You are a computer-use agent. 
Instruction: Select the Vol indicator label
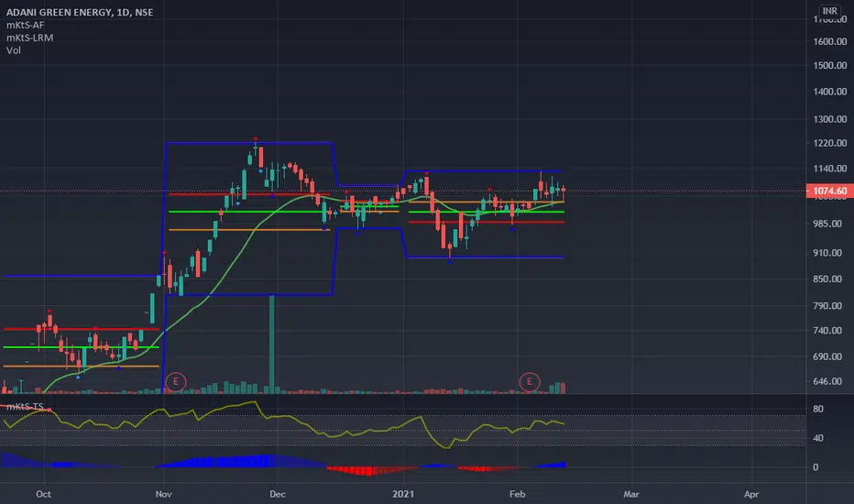click(14, 50)
